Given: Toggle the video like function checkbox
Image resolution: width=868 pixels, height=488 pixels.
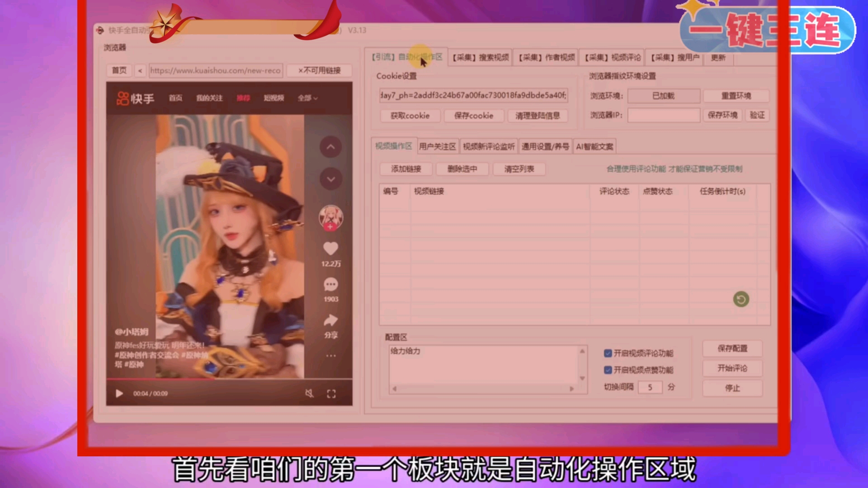Looking at the screenshot, I should pos(608,370).
